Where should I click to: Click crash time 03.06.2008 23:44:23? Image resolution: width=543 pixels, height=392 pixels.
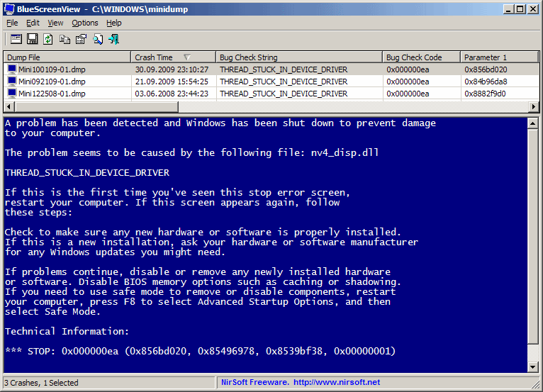pos(172,94)
